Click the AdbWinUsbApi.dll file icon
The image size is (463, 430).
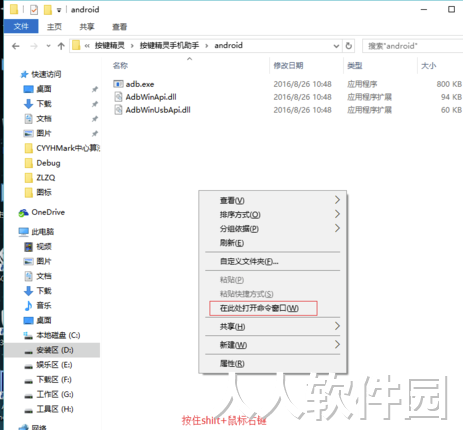(118, 110)
